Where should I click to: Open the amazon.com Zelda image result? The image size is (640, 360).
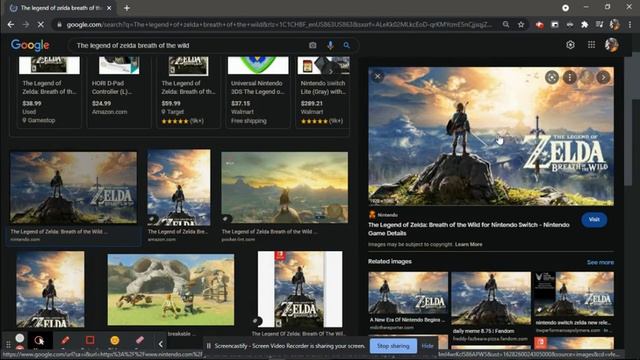[x=179, y=187]
